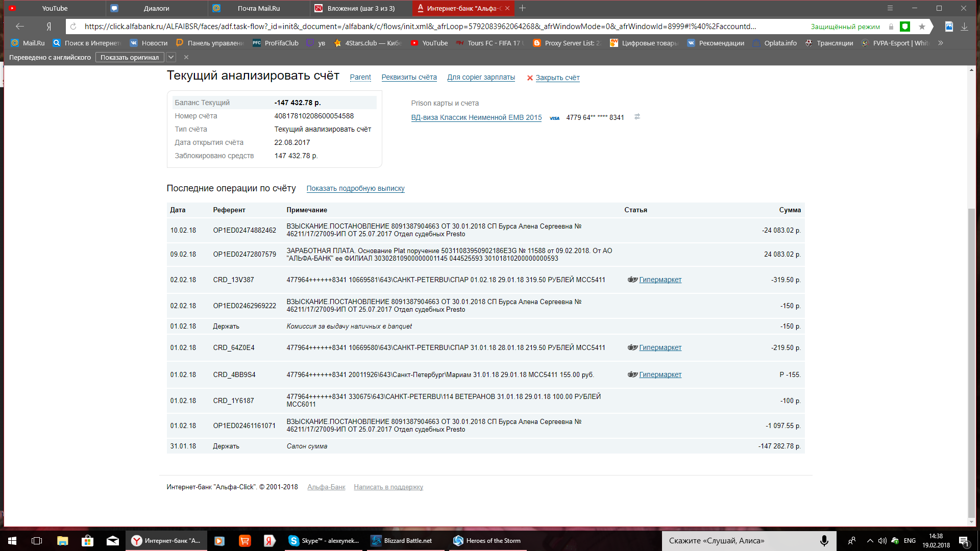Open Реквизиты счёта link
The image size is (980, 551).
tap(409, 78)
